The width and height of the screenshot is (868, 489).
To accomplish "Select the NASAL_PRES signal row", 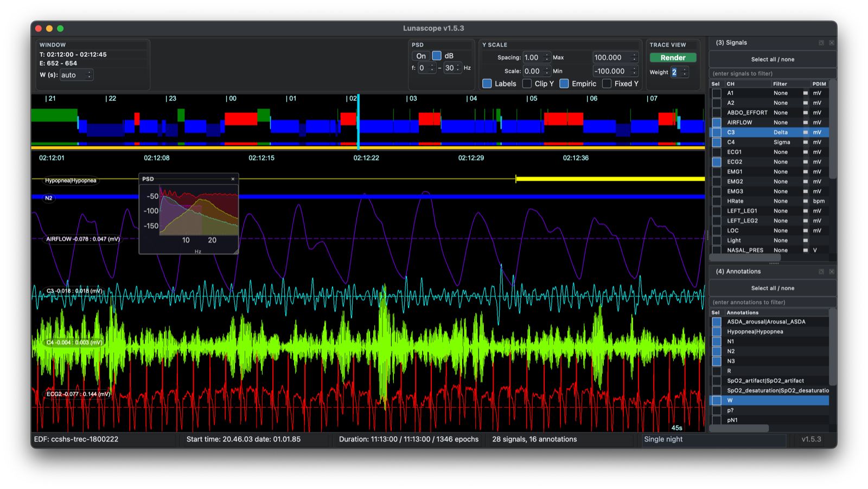I will pyautogui.click(x=769, y=250).
